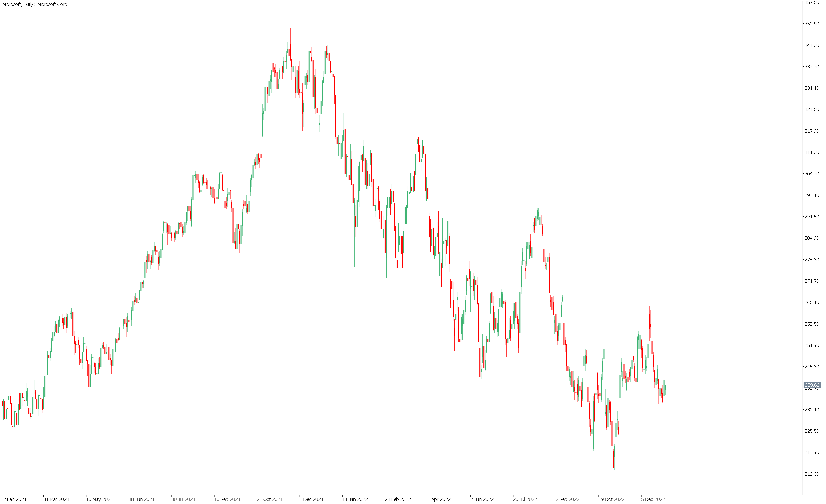Click the 22 Feb 2021 date label

[14, 499]
